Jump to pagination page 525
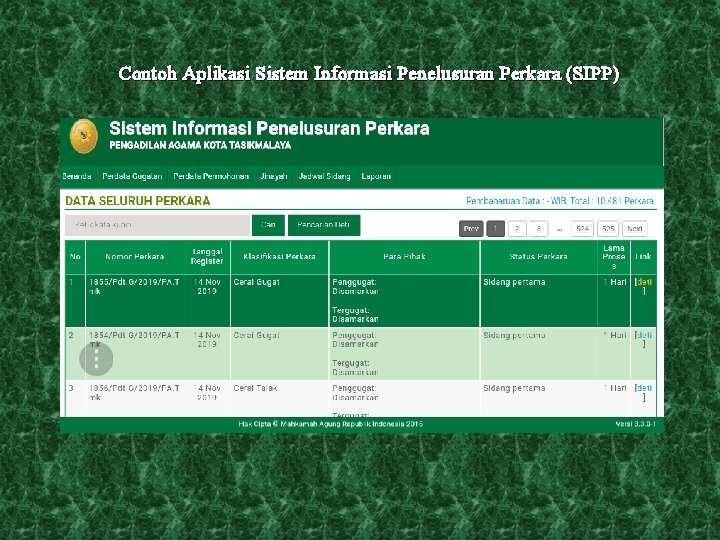 click(x=608, y=229)
